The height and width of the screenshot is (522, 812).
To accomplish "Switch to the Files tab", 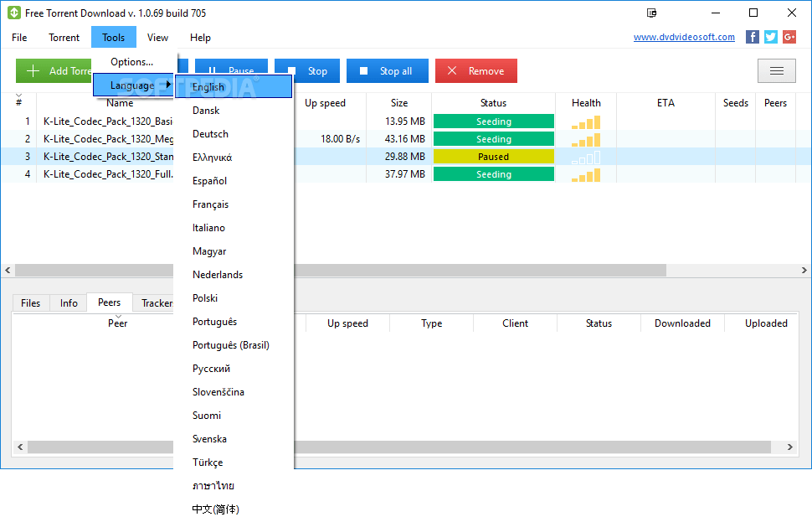I will coord(30,302).
